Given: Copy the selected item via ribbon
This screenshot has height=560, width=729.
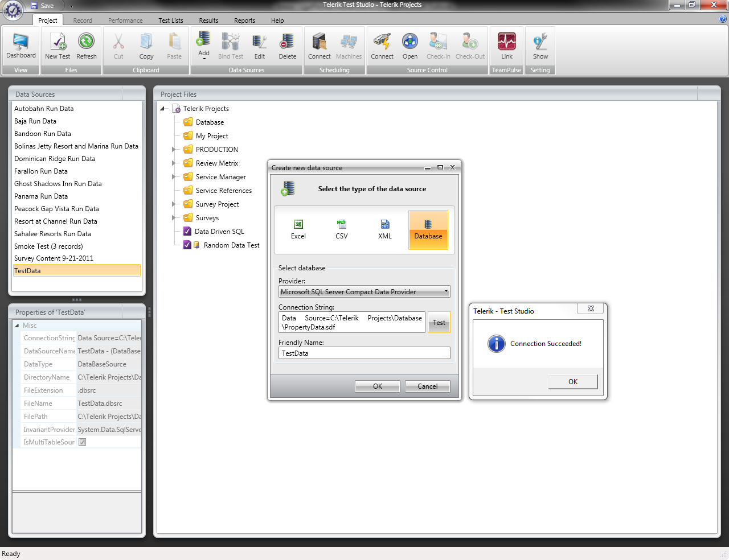Looking at the screenshot, I should (x=146, y=46).
